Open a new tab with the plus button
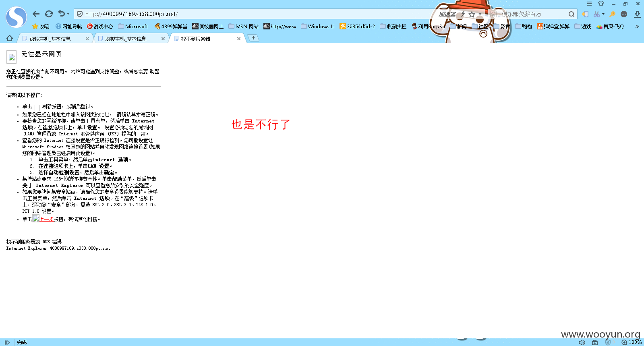The image size is (644, 346). [x=253, y=38]
